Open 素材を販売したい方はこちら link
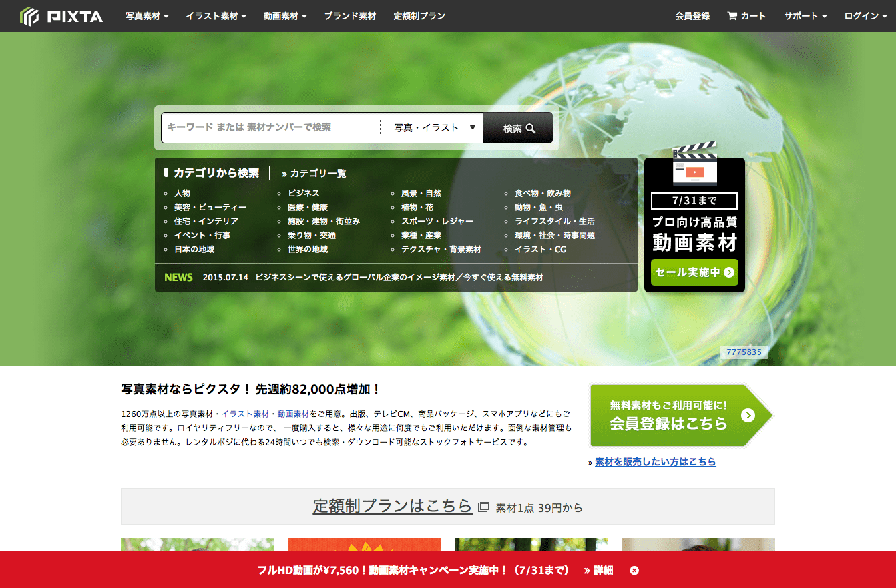 pyautogui.click(x=655, y=462)
